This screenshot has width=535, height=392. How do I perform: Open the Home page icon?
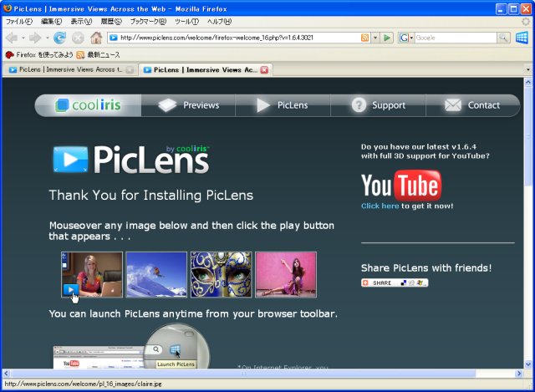[96, 38]
